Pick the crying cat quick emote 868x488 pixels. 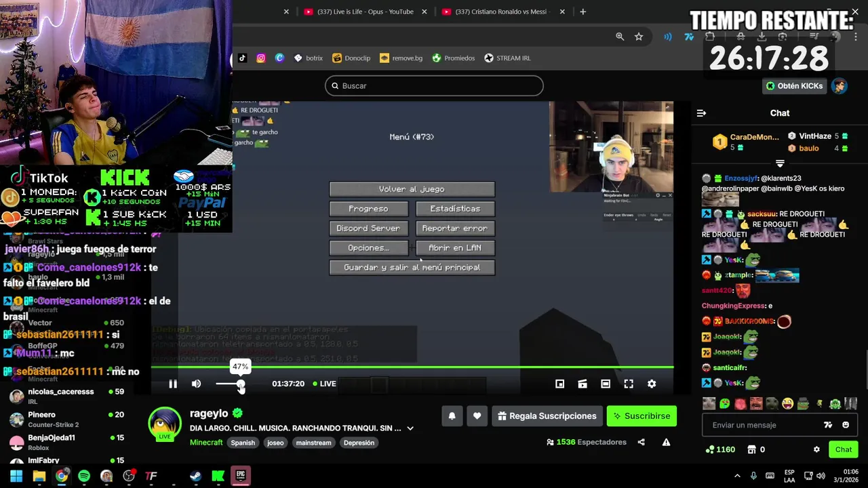[709, 404]
